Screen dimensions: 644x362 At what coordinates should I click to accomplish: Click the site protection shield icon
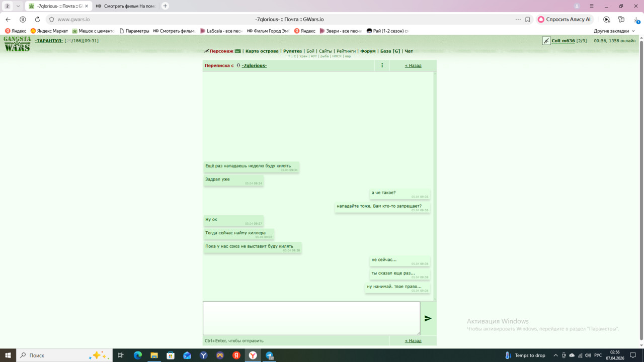pyautogui.click(x=51, y=20)
